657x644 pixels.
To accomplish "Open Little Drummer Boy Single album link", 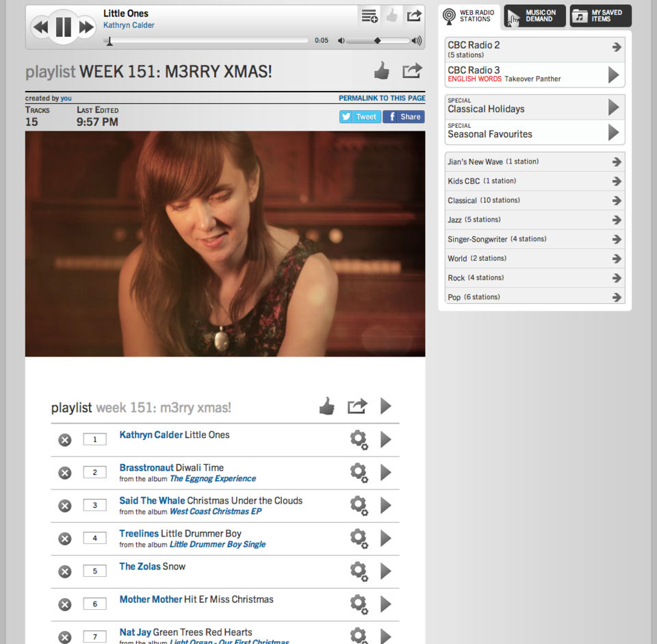I will pyautogui.click(x=218, y=545).
